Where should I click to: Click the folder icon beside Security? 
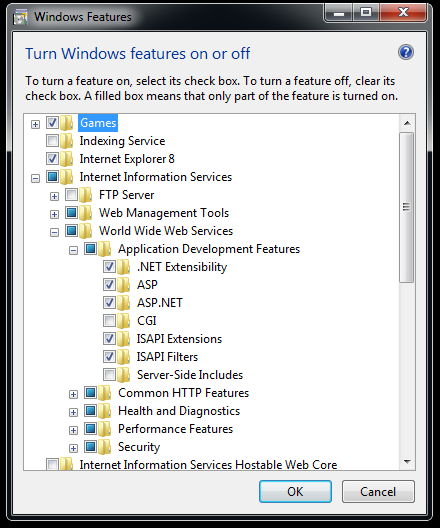[x=105, y=447]
